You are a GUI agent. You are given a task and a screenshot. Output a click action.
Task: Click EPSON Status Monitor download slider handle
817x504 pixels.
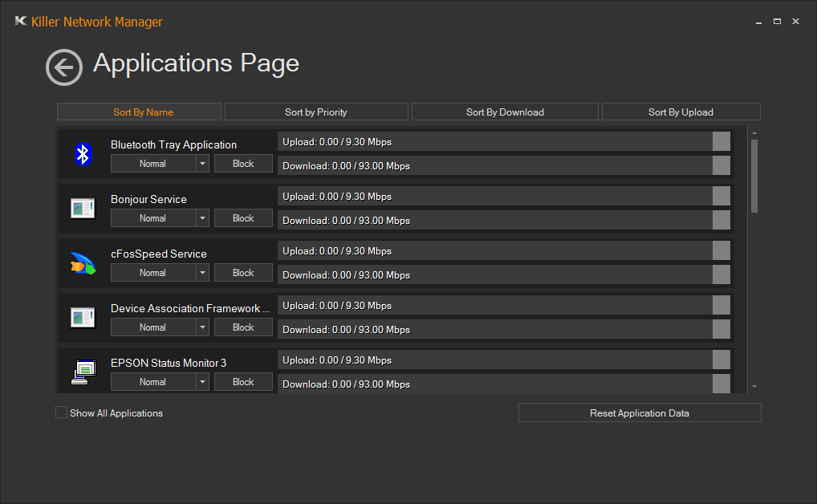pyautogui.click(x=721, y=384)
